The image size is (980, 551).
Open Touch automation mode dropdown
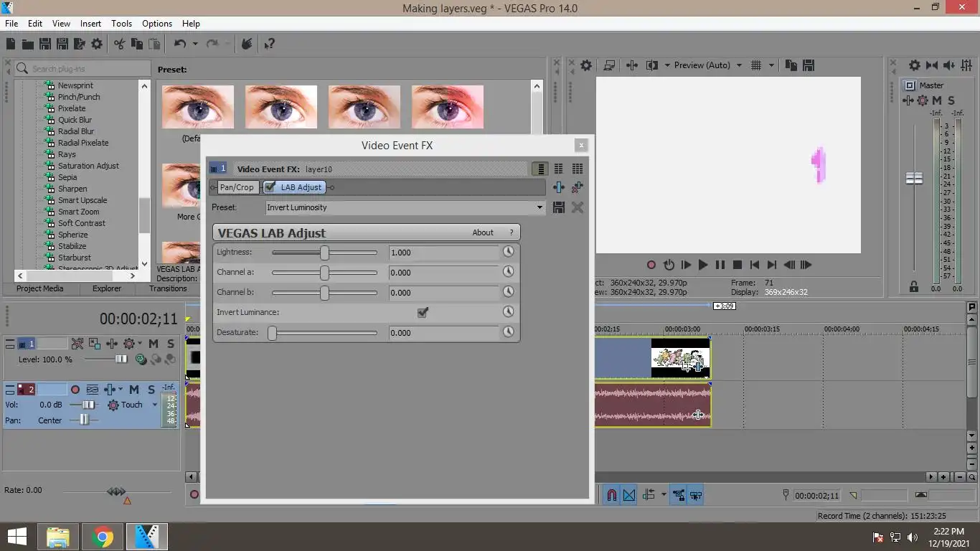154,405
